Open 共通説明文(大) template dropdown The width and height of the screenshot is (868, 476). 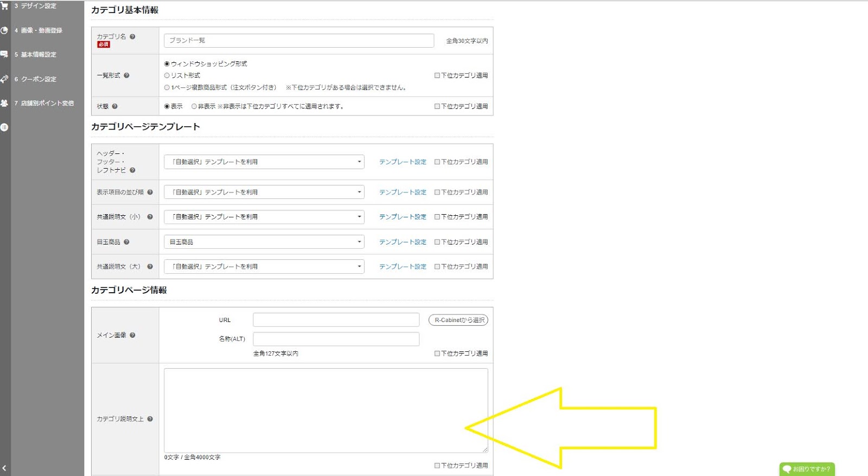click(264, 267)
